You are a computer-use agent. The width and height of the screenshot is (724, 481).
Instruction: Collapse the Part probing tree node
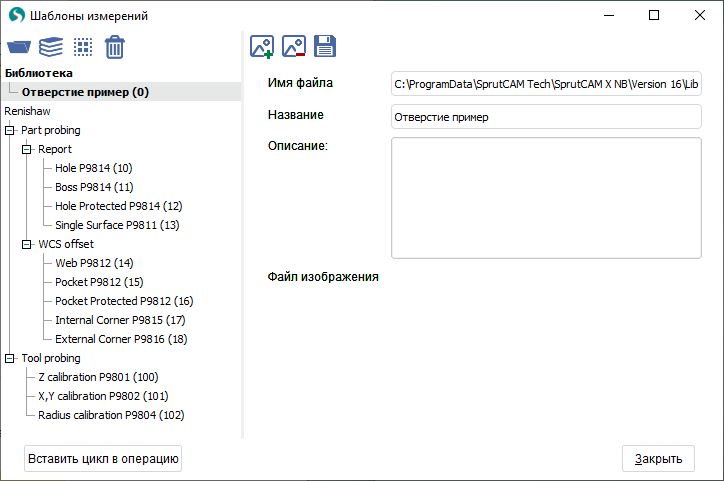[10, 130]
